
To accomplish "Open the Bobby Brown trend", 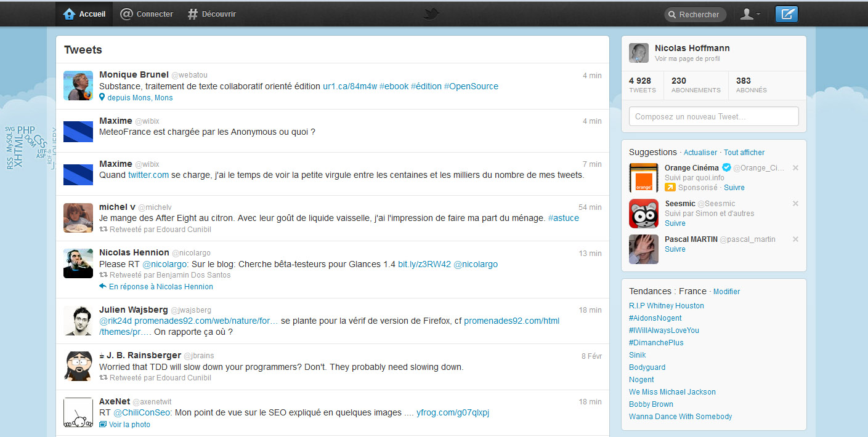I will tap(651, 404).
